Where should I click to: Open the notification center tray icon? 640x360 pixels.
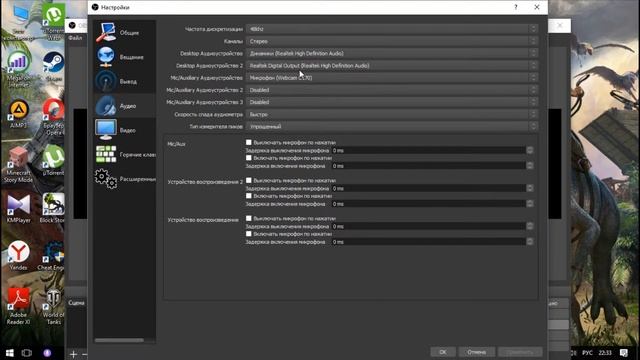(624, 353)
